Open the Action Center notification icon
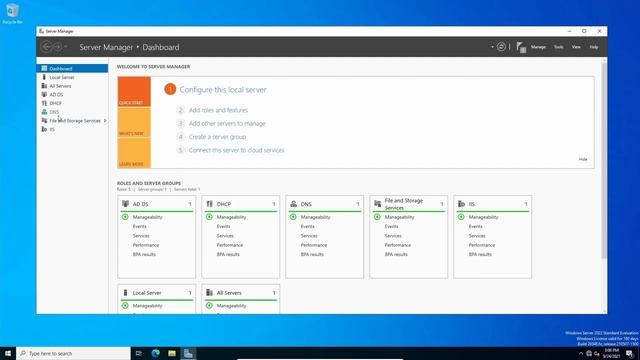The image size is (640, 360). (630, 353)
